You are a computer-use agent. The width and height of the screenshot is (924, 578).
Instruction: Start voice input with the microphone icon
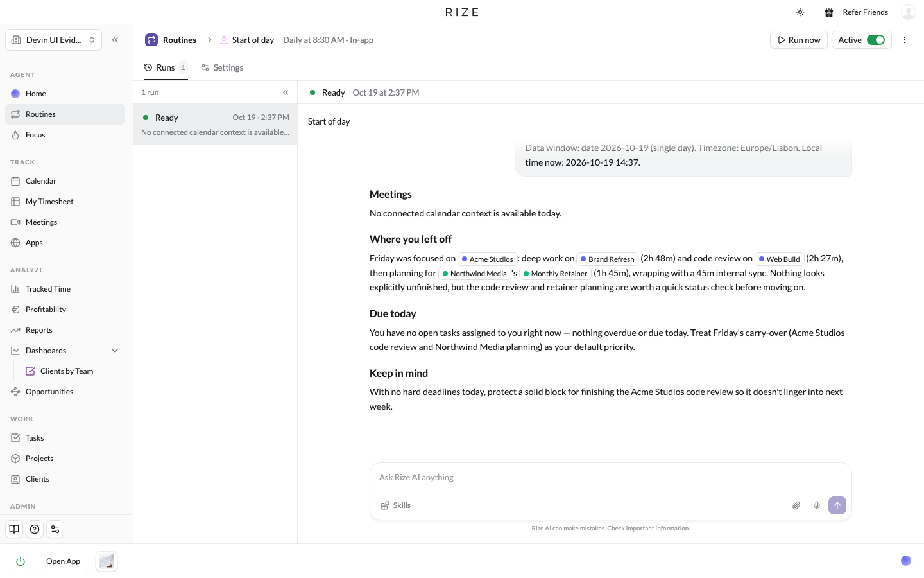click(817, 505)
